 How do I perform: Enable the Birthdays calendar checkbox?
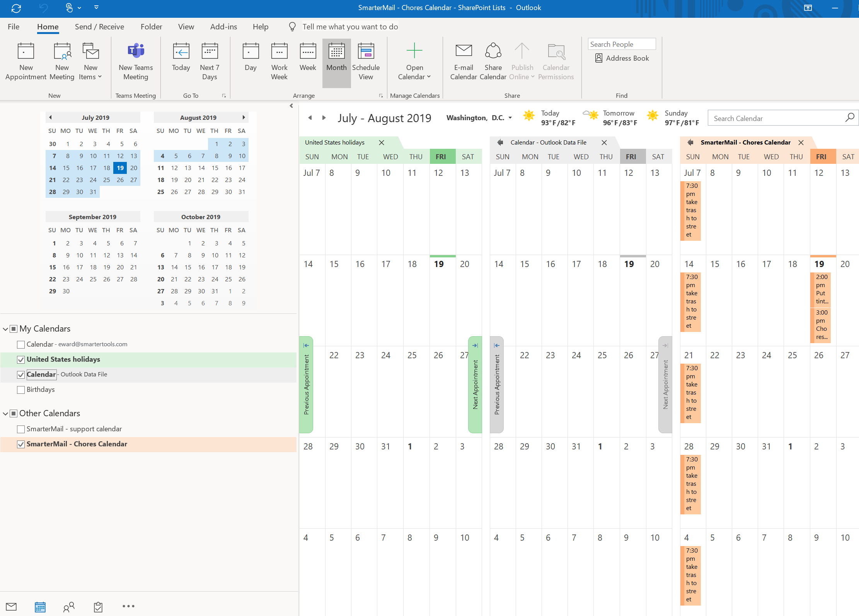pos(21,390)
